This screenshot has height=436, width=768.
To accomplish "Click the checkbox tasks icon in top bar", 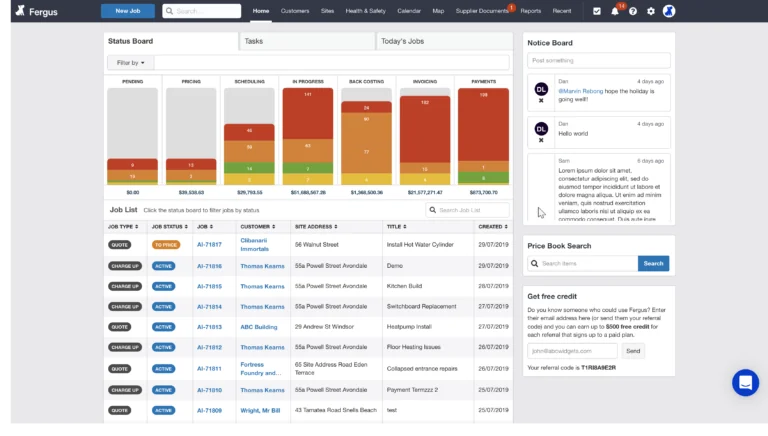I will [597, 11].
